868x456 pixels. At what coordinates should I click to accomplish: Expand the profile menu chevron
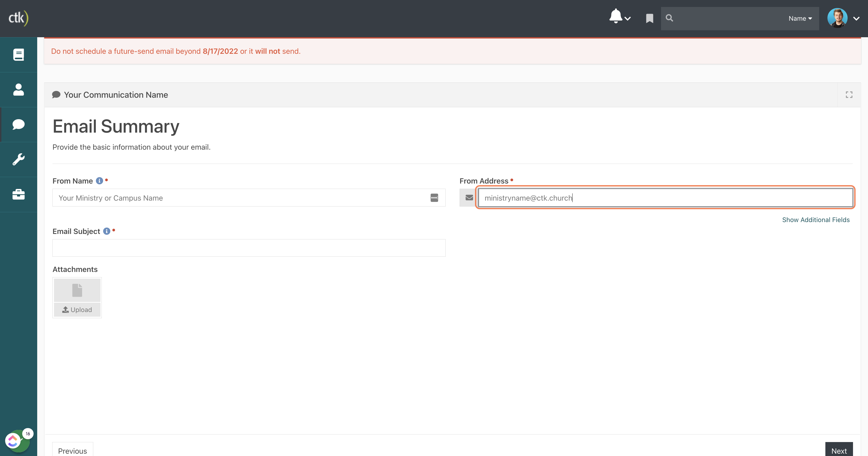click(856, 19)
